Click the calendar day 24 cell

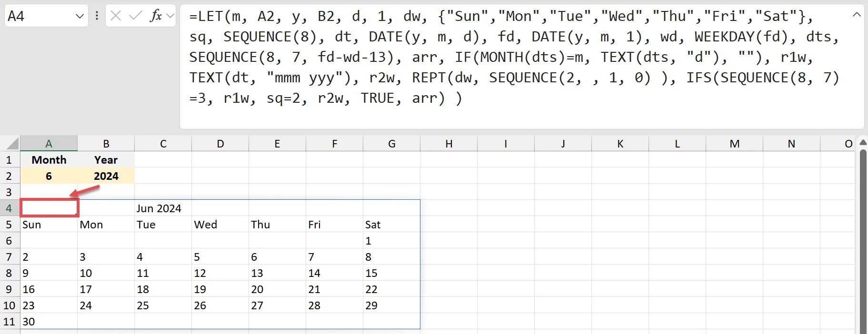[106, 305]
